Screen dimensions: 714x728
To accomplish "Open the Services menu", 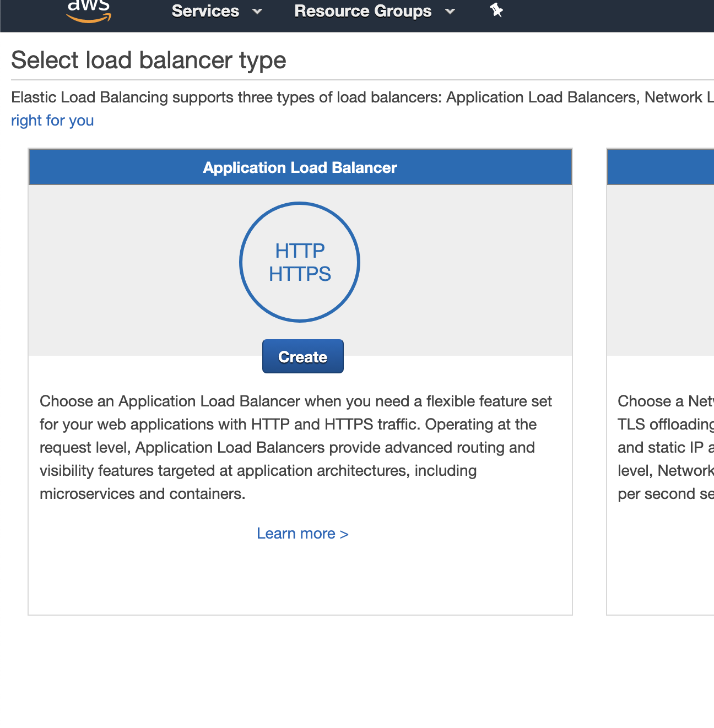I will pyautogui.click(x=217, y=11).
